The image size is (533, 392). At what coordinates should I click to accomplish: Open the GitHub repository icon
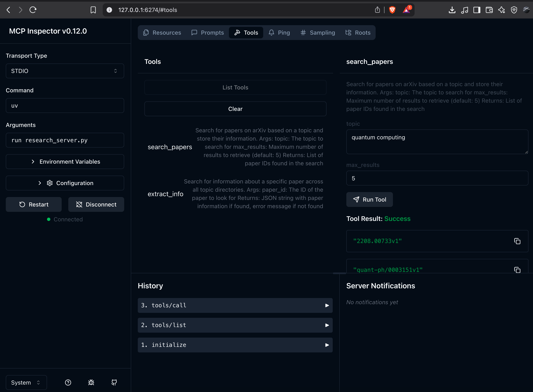[x=114, y=383]
